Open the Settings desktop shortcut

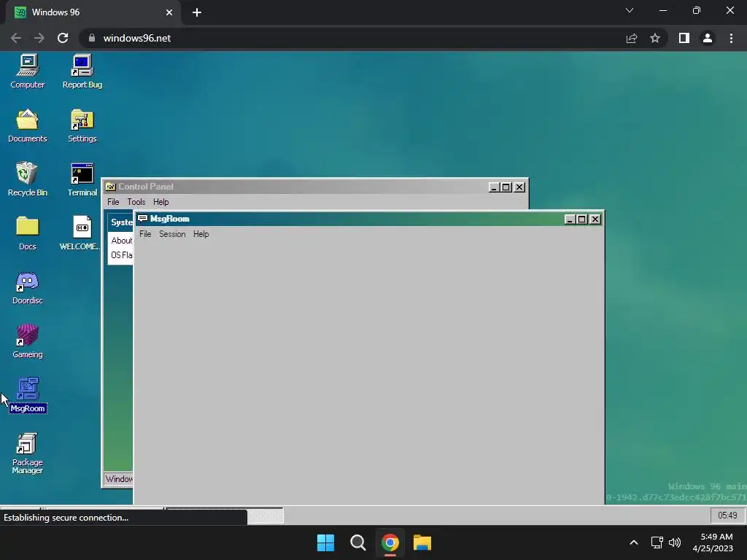(x=82, y=125)
